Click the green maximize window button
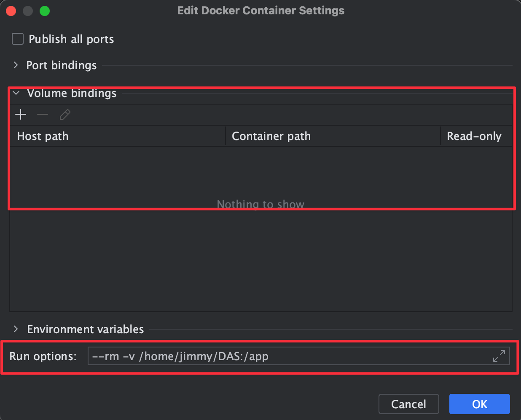 (45, 11)
